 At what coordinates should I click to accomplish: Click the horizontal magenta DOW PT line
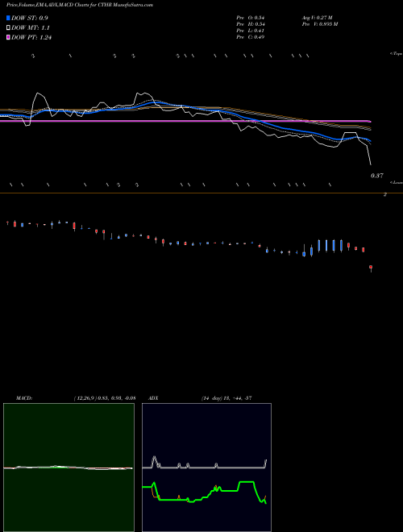185,121
